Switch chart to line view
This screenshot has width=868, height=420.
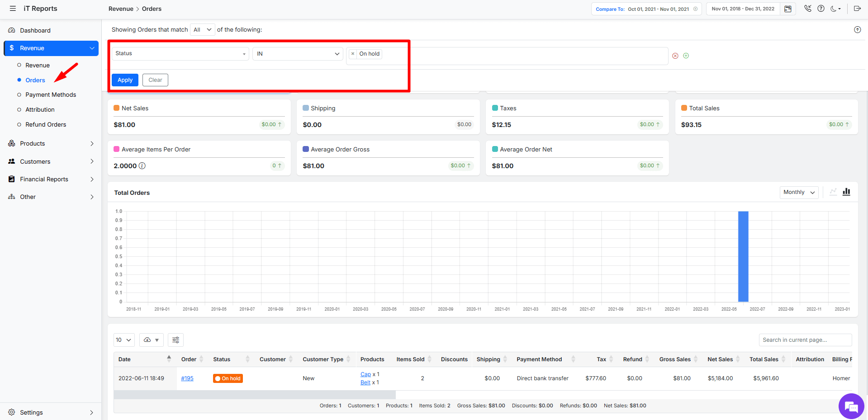click(833, 192)
